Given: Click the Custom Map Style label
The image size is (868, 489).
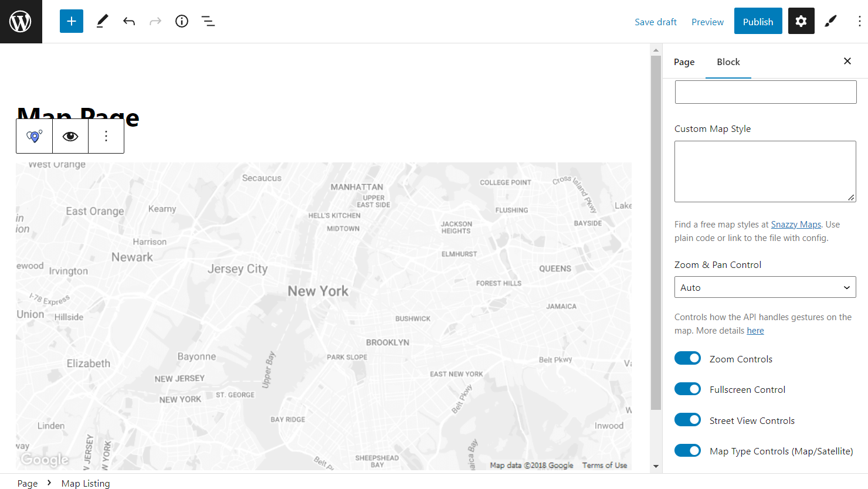Looking at the screenshot, I should 713,129.
